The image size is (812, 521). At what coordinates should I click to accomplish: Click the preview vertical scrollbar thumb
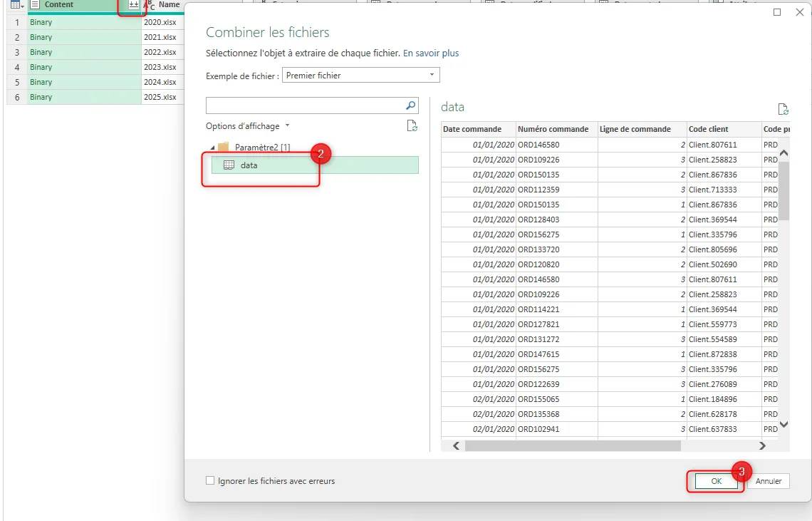point(784,190)
